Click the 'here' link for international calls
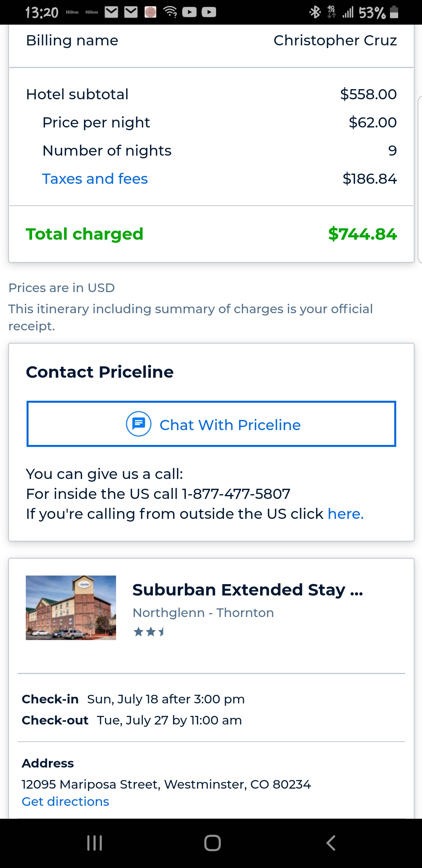The image size is (422, 868). tap(345, 514)
